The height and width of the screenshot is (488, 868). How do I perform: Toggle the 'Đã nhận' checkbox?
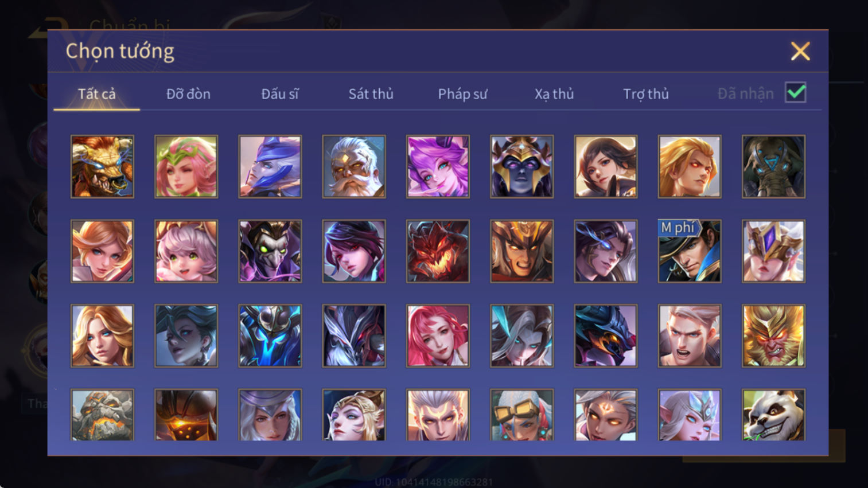tap(796, 93)
